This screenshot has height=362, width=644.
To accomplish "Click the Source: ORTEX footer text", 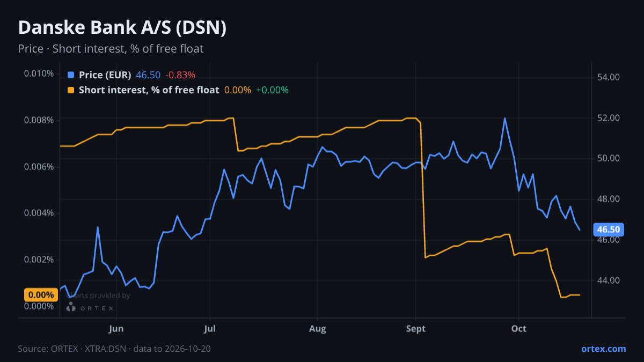I will pos(114,349).
